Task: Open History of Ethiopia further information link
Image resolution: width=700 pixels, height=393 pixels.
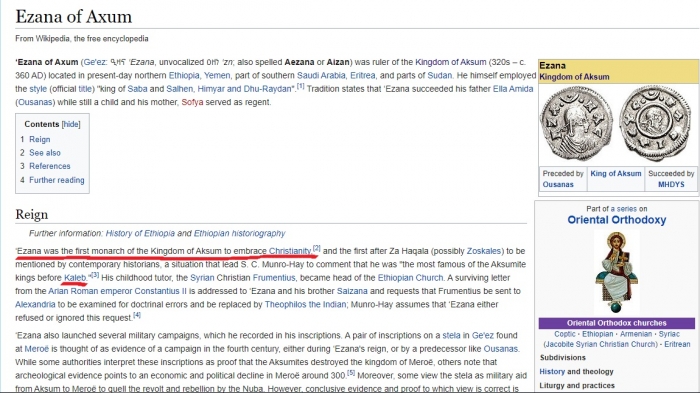Action: click(x=140, y=234)
